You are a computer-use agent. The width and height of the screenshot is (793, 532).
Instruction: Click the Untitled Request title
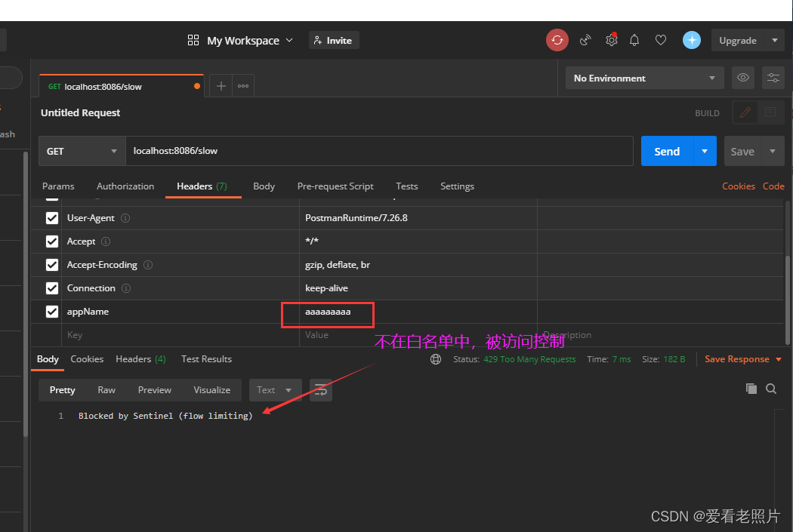[80, 112]
